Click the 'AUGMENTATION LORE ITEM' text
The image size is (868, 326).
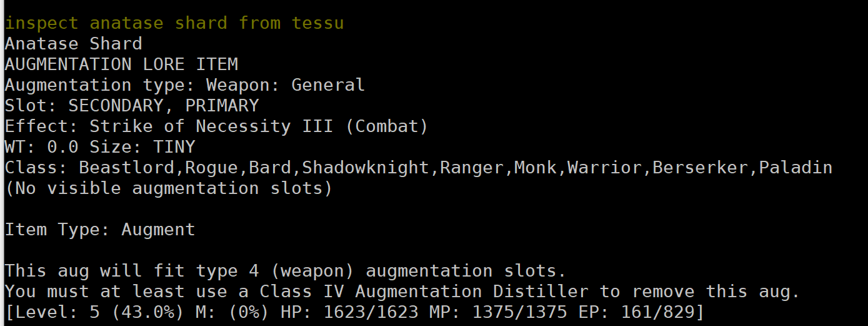(121, 65)
